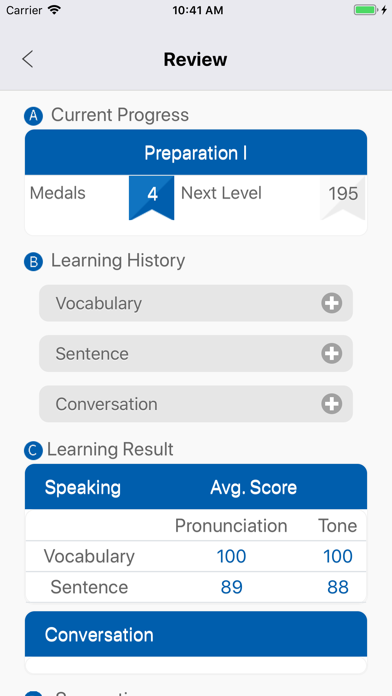Click the circled A section marker
Viewport: 392px width, 696px height.
point(33,116)
